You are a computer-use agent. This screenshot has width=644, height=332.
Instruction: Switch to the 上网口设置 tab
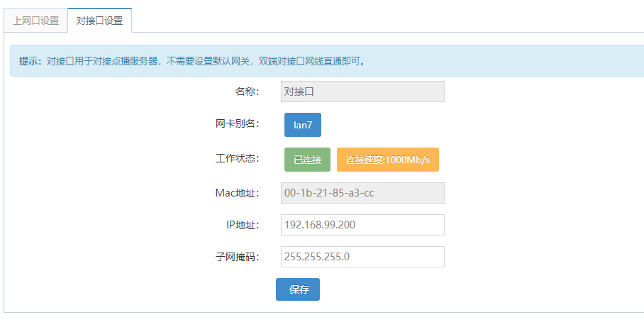coord(35,21)
